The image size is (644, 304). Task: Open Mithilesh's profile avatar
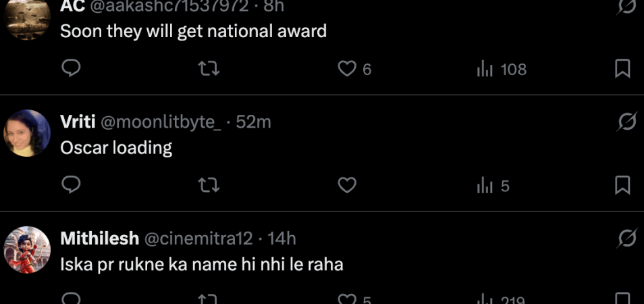click(x=28, y=249)
